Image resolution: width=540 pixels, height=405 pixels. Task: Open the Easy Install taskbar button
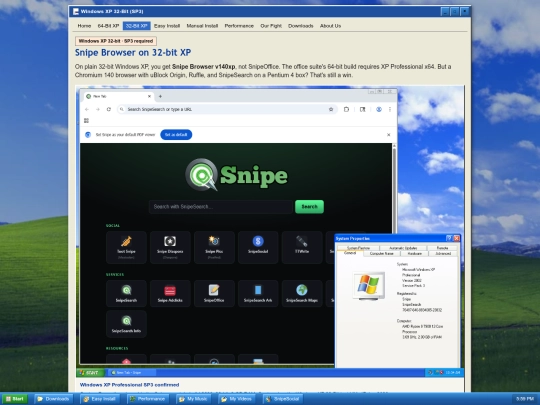pyautogui.click(x=100, y=399)
